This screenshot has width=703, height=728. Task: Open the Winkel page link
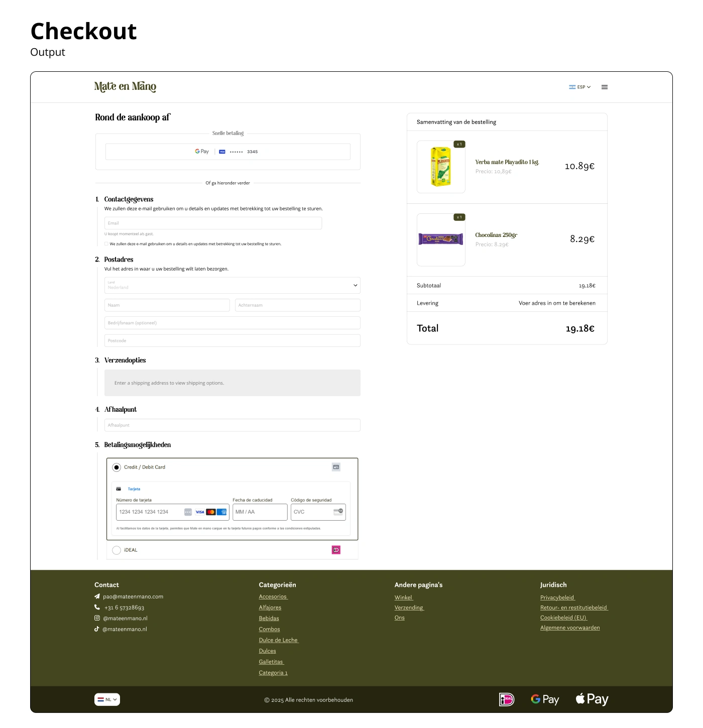403,597
